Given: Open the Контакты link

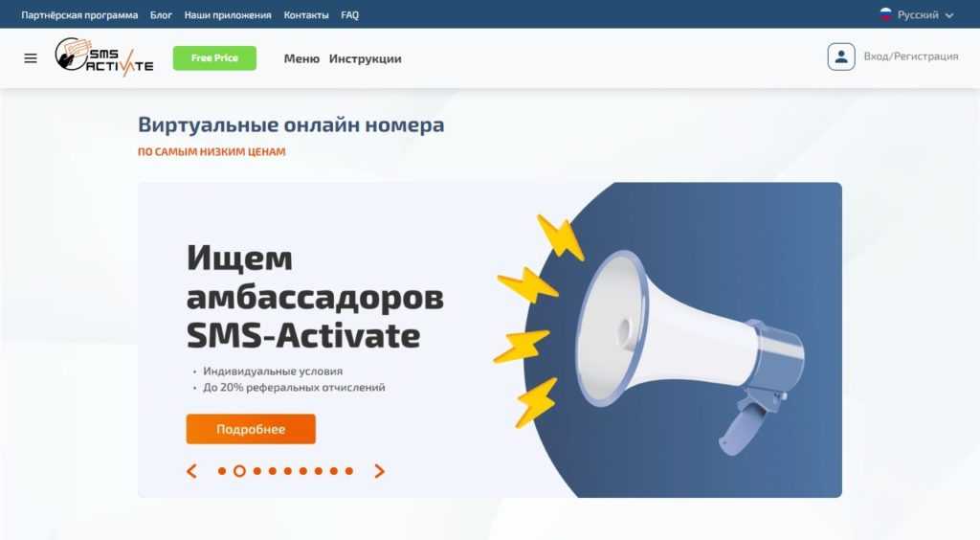Looking at the screenshot, I should click(306, 15).
